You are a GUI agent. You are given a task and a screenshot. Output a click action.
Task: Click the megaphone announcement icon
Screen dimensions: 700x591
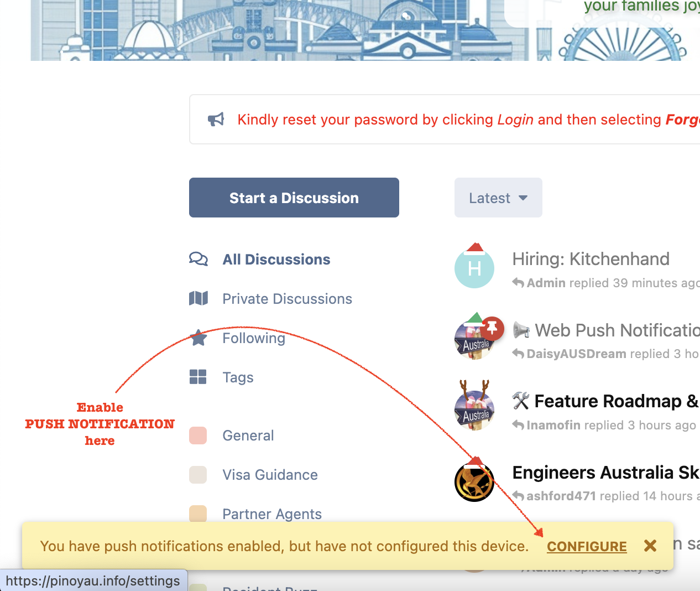[x=216, y=120]
